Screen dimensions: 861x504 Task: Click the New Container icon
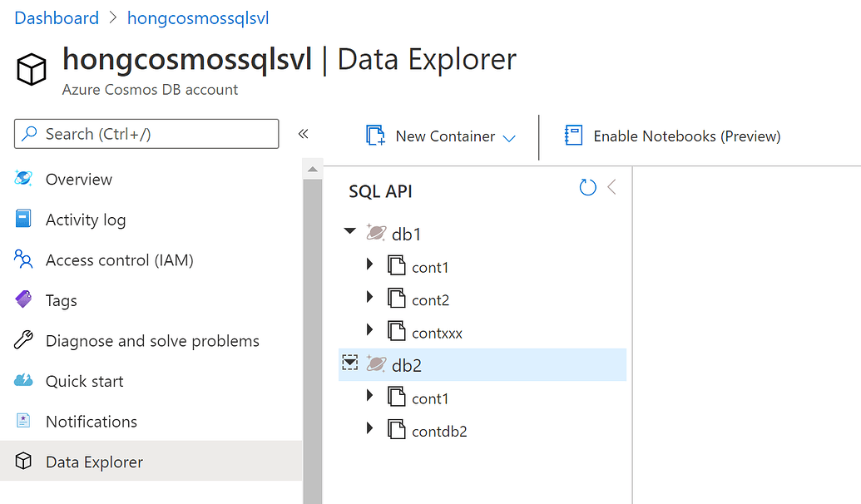pyautogui.click(x=376, y=136)
